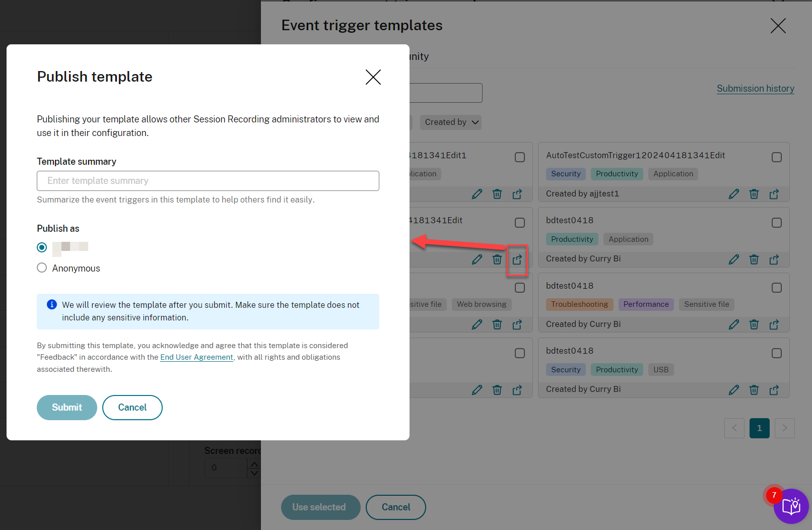Check the template ending in 181341Edit1
Viewport: 812px width, 530px height.
pyautogui.click(x=520, y=157)
